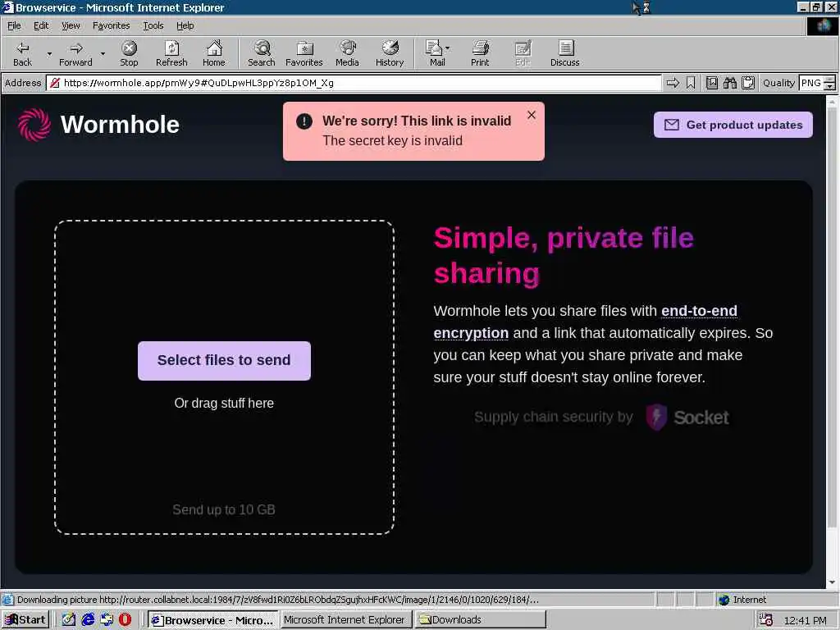840x630 pixels.
Task: Open the Discuss toolbar button
Action: (x=564, y=53)
